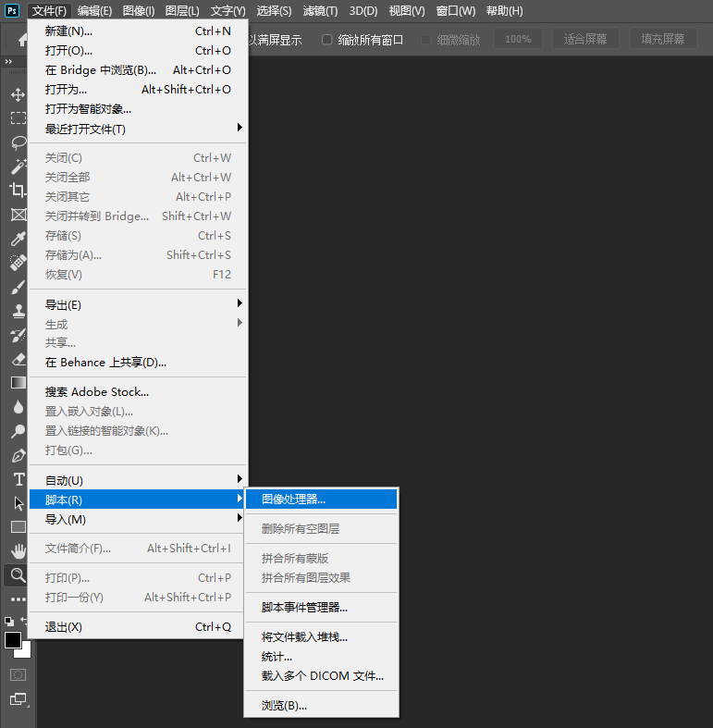
Task: Expand 导出(E) submenu
Action: pos(138,304)
